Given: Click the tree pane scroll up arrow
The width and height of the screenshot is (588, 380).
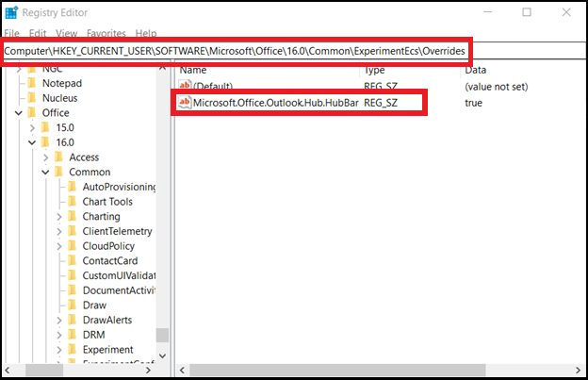Looking at the screenshot, I should (x=162, y=69).
